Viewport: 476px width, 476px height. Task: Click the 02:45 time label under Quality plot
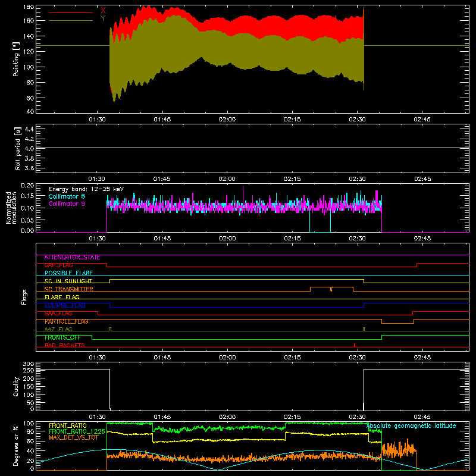coord(422,417)
